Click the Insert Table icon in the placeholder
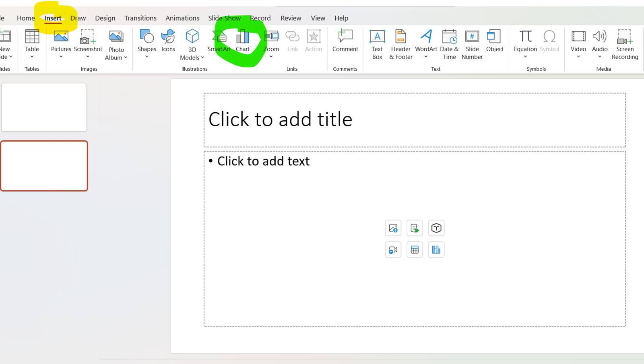644x364 pixels. point(415,250)
